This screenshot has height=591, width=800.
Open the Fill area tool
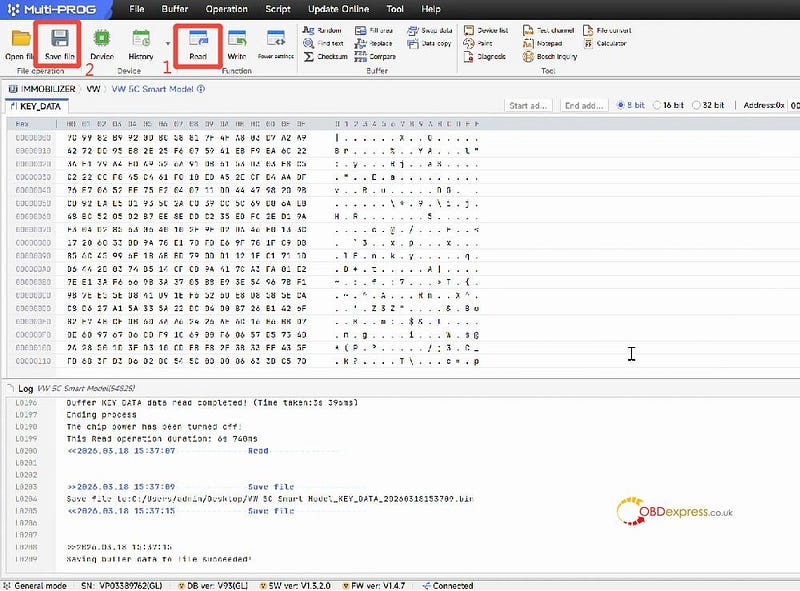374,30
